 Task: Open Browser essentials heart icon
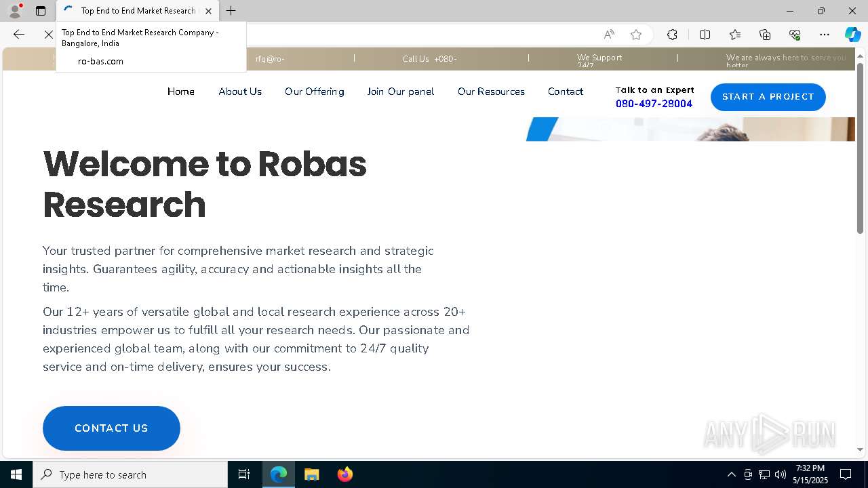coord(795,35)
